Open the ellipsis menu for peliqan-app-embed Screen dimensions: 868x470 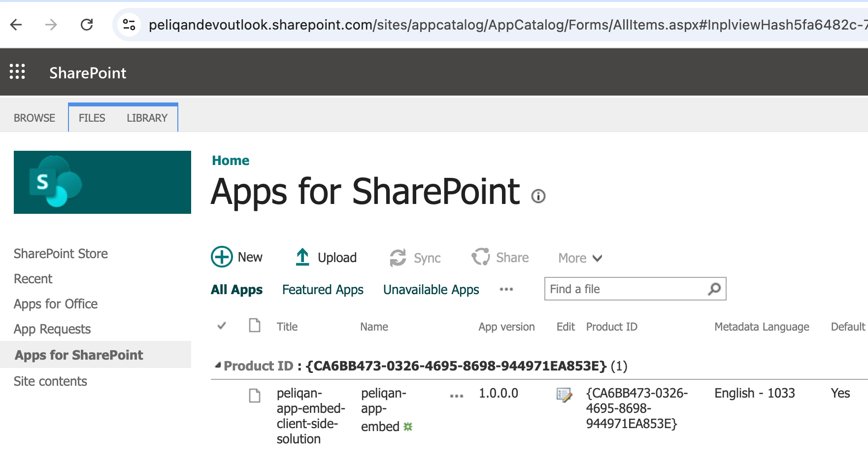pos(457,396)
